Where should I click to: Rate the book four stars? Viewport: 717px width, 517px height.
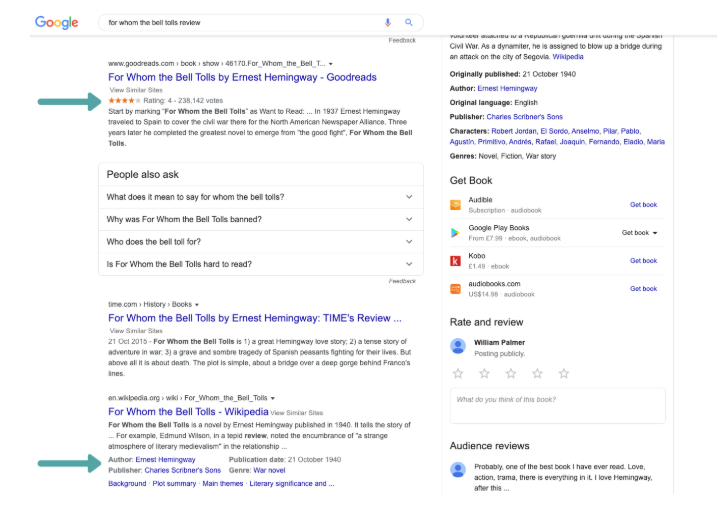(537, 373)
